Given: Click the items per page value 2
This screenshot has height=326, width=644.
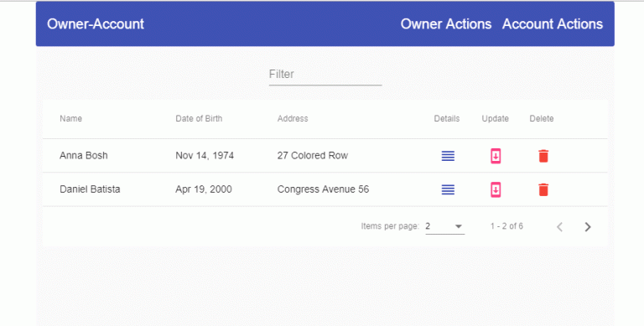Looking at the screenshot, I should [428, 225].
